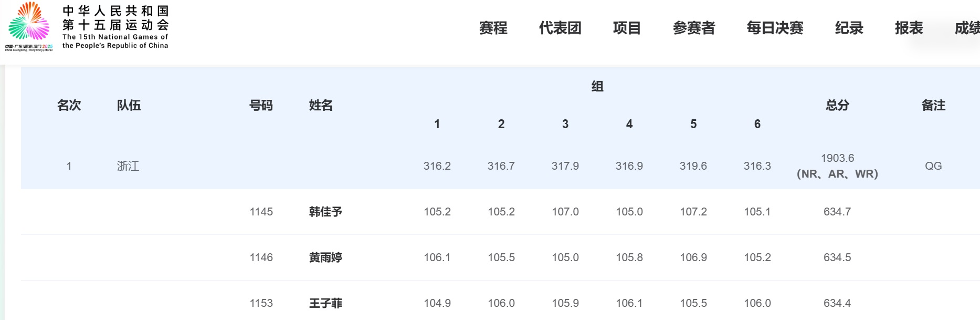Screen dimensions: 980x320
Task: Select the 项目 navigation item
Action: pos(627,28)
